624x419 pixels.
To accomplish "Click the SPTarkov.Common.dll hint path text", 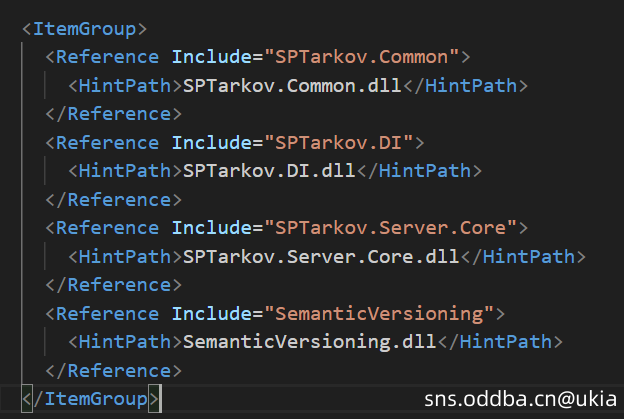I will (x=291, y=85).
